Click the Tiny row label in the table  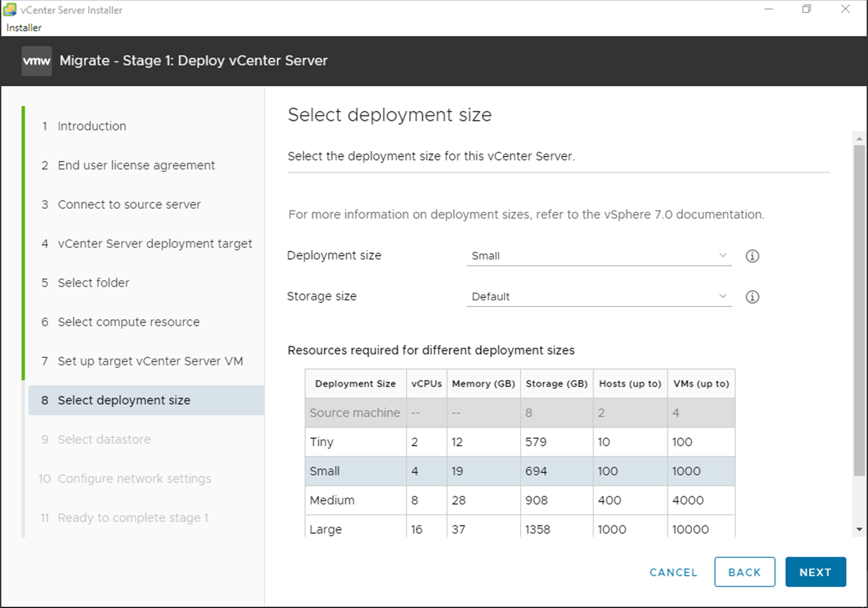pyautogui.click(x=322, y=442)
